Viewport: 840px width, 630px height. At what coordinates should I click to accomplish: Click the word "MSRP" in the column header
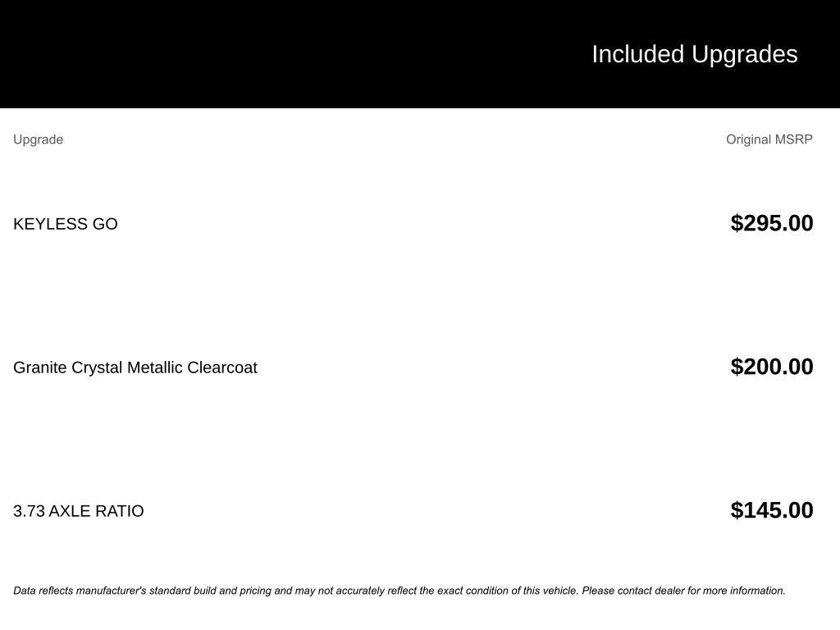click(793, 139)
